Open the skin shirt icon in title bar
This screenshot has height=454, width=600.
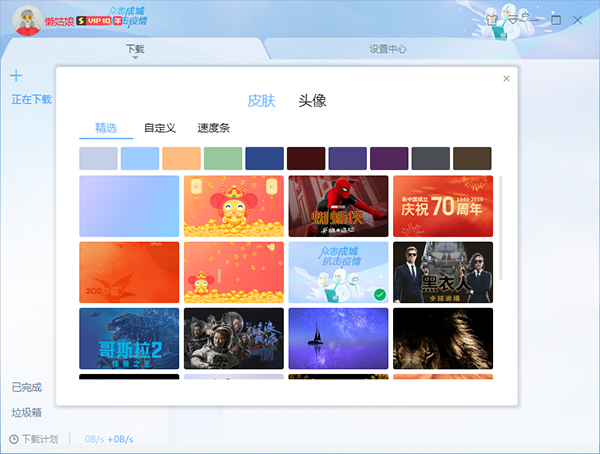491,20
